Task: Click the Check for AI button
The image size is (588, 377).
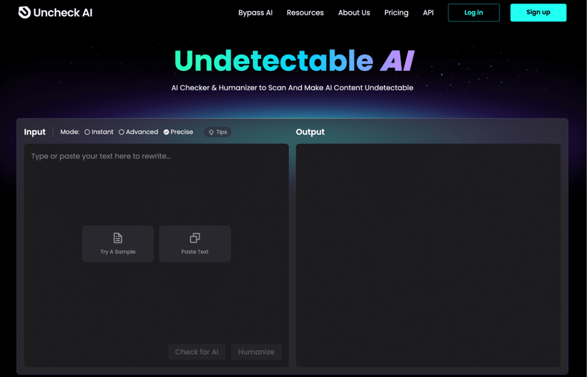Action: [197, 352]
